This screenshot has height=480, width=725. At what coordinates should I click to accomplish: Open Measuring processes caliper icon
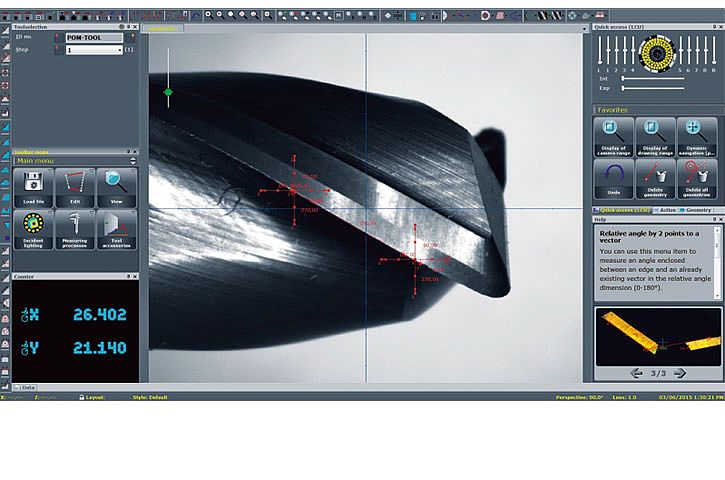(x=75, y=229)
